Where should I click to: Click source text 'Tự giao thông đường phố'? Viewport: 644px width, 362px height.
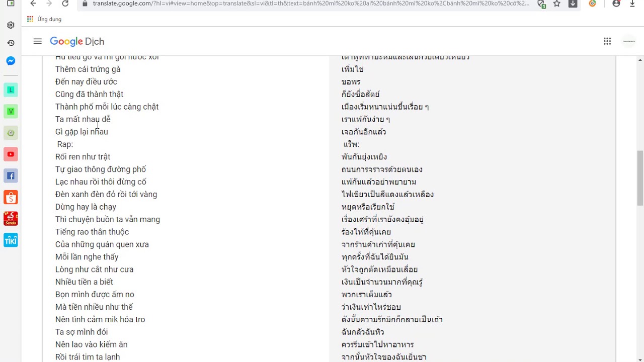pos(101,169)
